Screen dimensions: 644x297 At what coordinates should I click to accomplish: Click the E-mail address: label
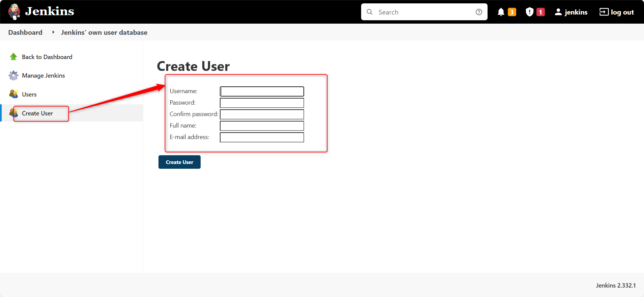click(x=189, y=137)
